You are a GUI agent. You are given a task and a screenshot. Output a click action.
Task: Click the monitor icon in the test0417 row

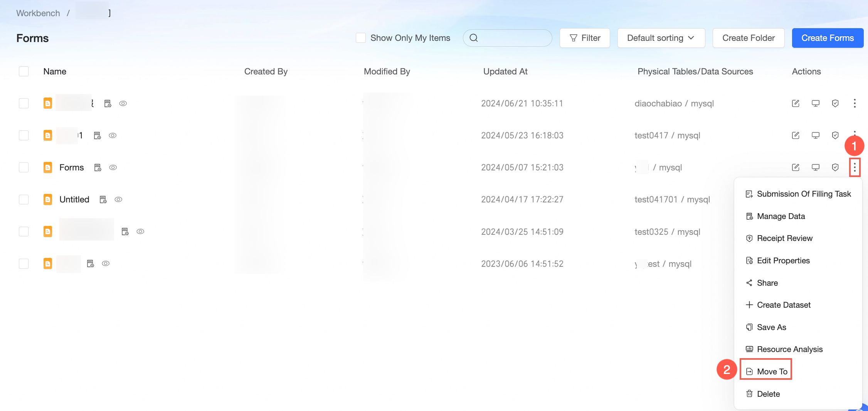coord(816,135)
